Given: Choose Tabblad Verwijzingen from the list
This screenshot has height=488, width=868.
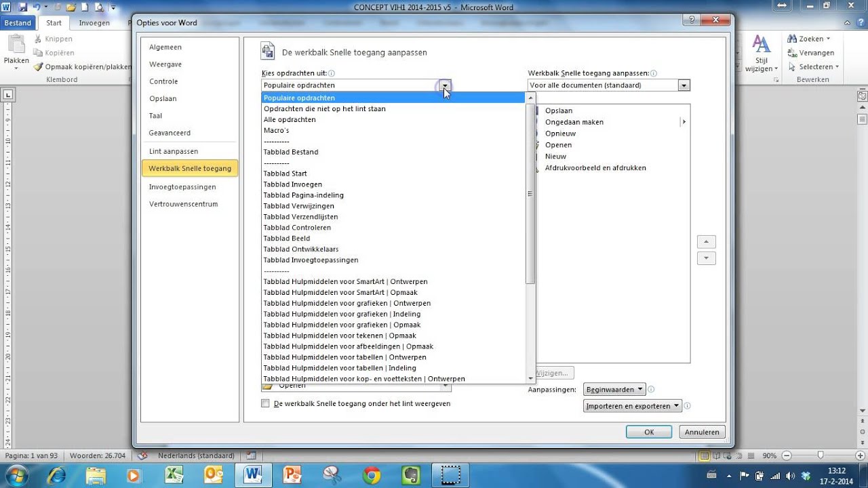Looking at the screenshot, I should [x=394, y=206].
